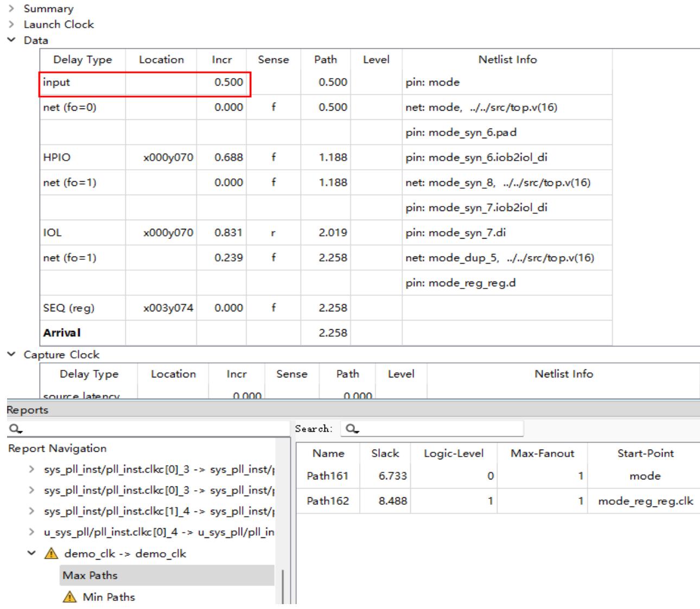Select Min Paths in Report Navigation
The image size is (700, 609).
[109, 597]
